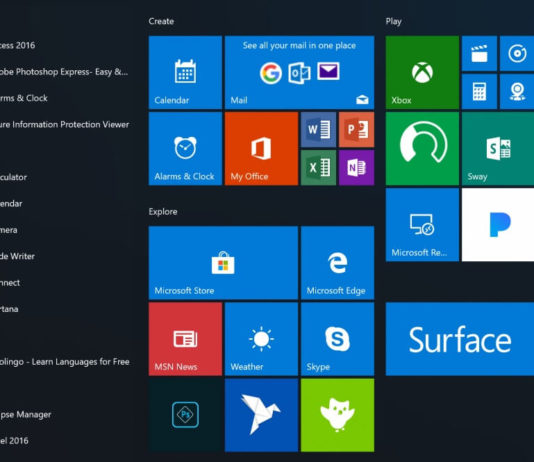Click the Google account icon in Mail tile
This screenshot has height=462, width=534.
271,73
